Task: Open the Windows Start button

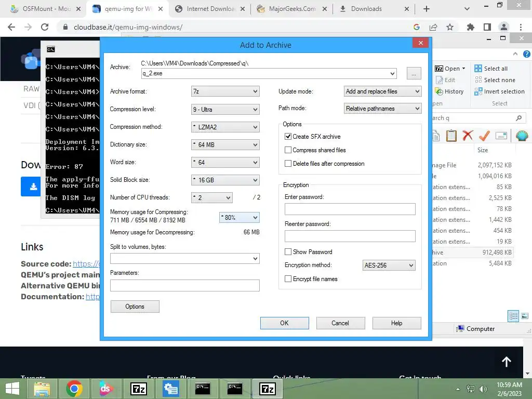Action: point(12,389)
